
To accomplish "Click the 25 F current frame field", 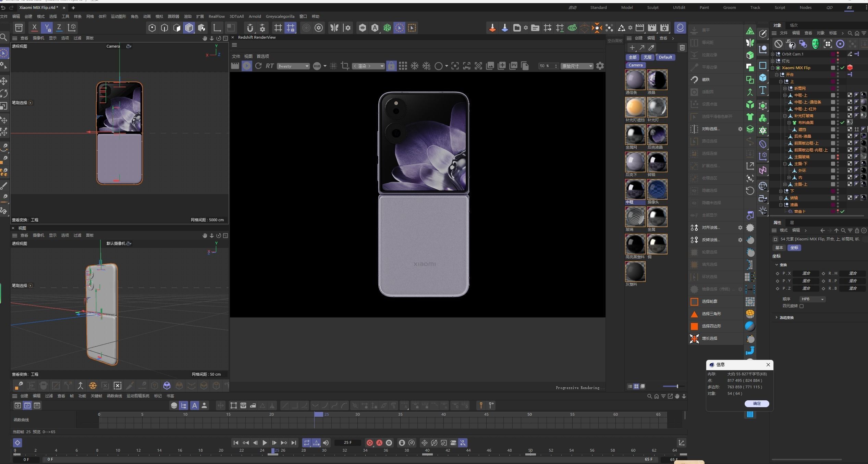I will [x=348, y=443].
